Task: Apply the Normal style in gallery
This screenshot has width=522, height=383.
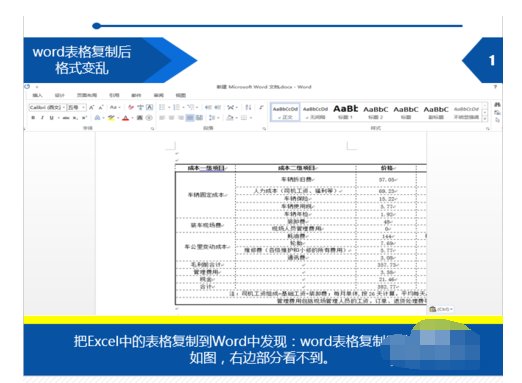Action: pos(285,112)
